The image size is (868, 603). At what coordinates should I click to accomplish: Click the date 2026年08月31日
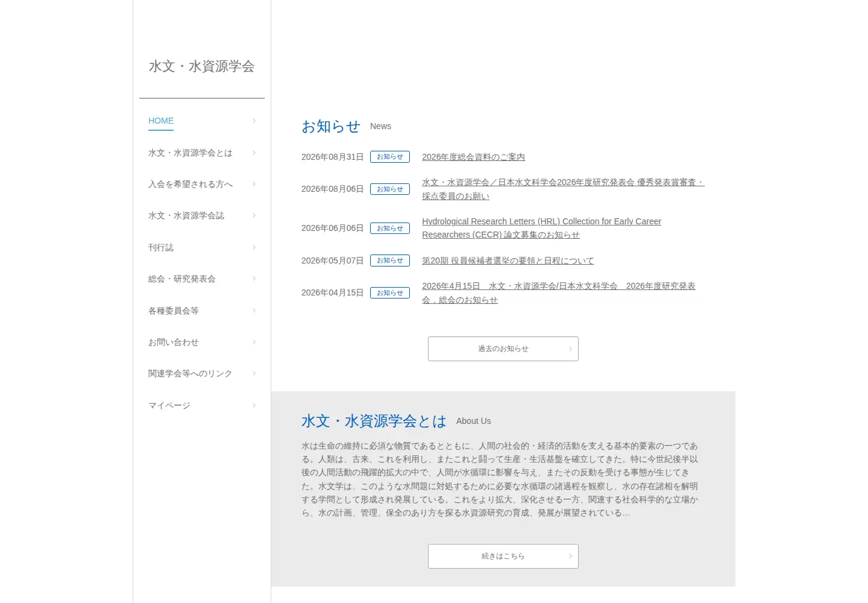333,157
